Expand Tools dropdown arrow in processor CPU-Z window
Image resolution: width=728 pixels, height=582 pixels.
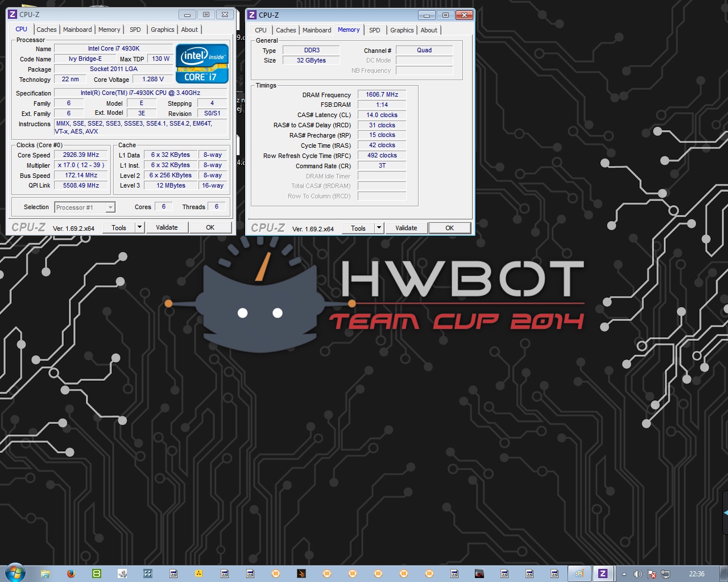tap(139, 227)
